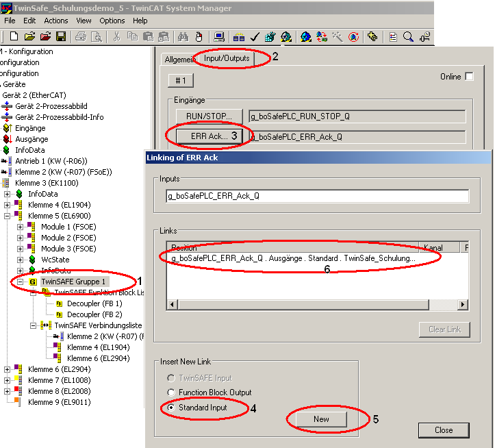This screenshot has height=448, width=495.
Task: Click the Print Preview icon
Action: [97, 37]
